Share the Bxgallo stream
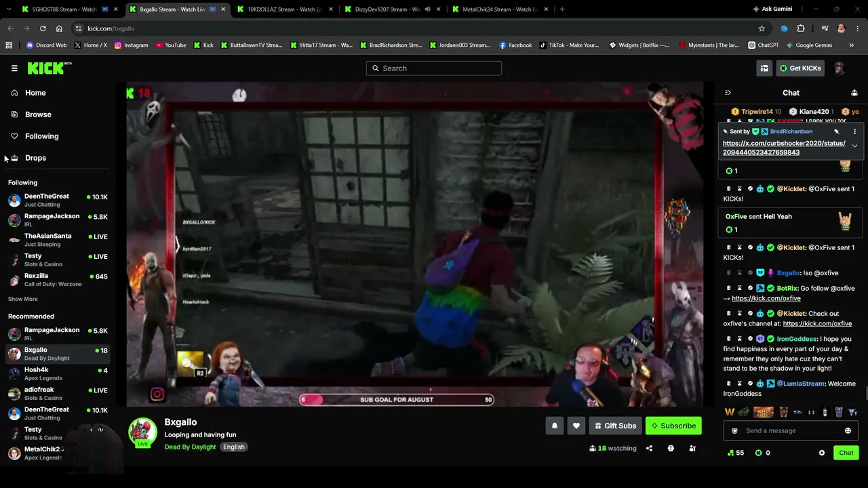This screenshot has width=868, height=488. pyautogui.click(x=649, y=448)
